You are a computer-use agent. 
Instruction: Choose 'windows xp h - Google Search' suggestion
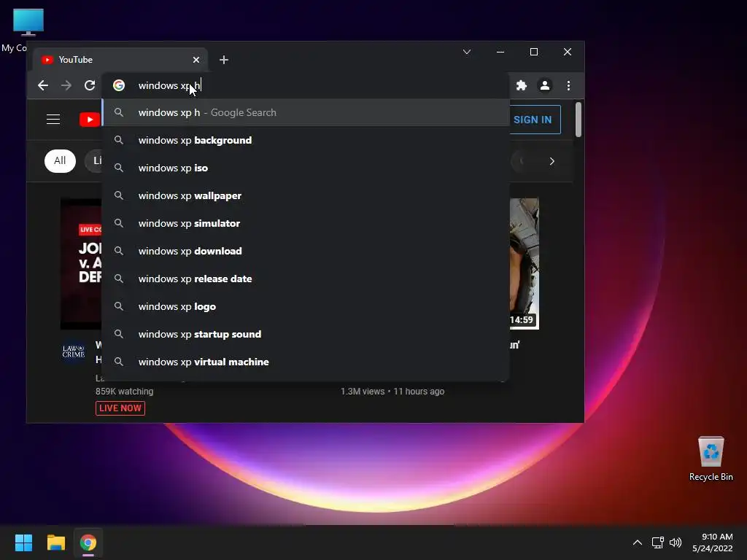pyautogui.click(x=306, y=112)
